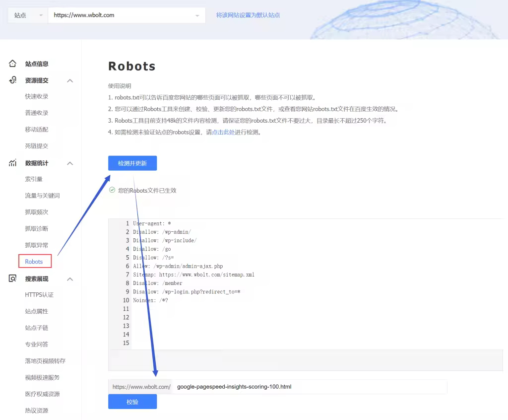Click the wp-login.php redirect_to line
This screenshot has width=508, height=420.
[x=187, y=291]
